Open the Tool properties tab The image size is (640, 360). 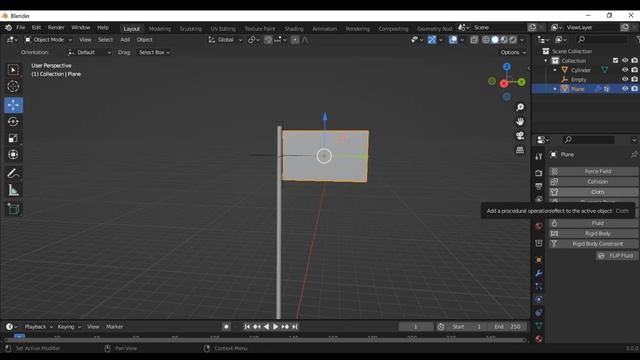click(539, 156)
